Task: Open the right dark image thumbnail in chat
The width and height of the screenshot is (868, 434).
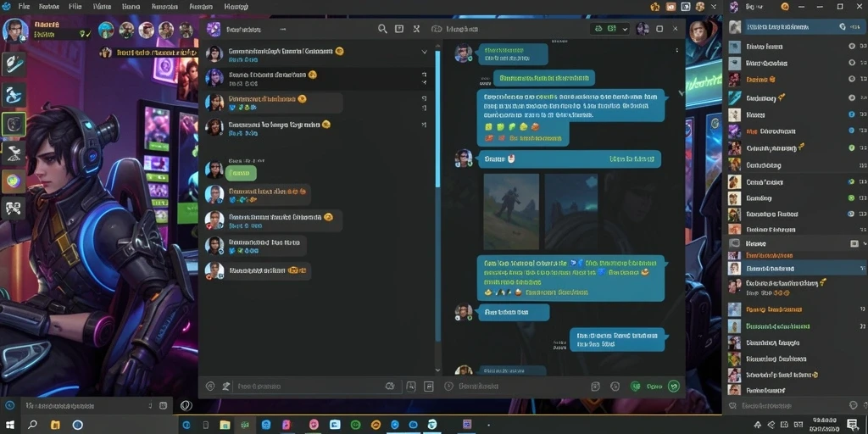Action: pyautogui.click(x=570, y=211)
